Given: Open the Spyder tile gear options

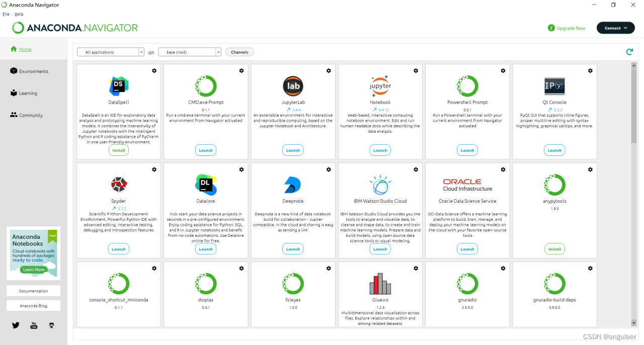Looking at the screenshot, I should click(154, 169).
